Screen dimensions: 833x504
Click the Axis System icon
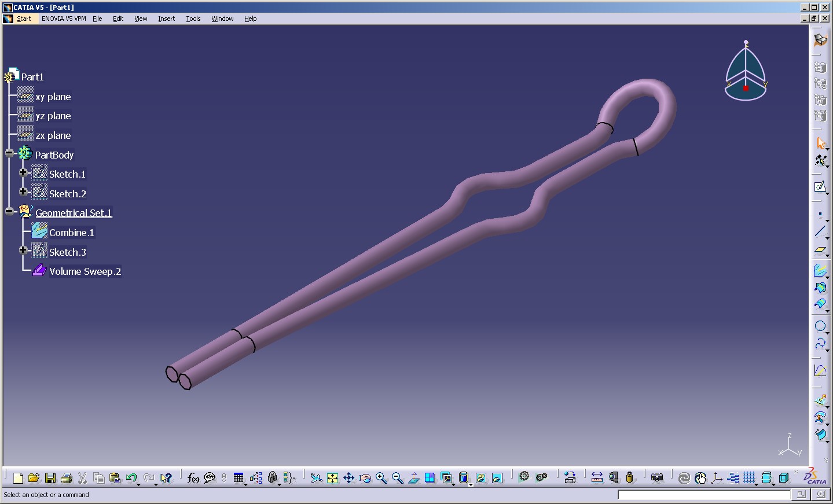[x=717, y=478]
